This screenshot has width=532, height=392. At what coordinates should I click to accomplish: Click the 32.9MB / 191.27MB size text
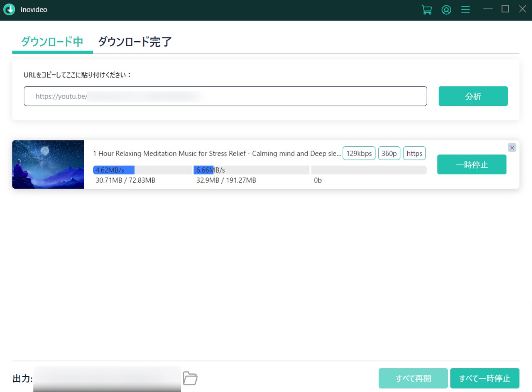(x=226, y=180)
